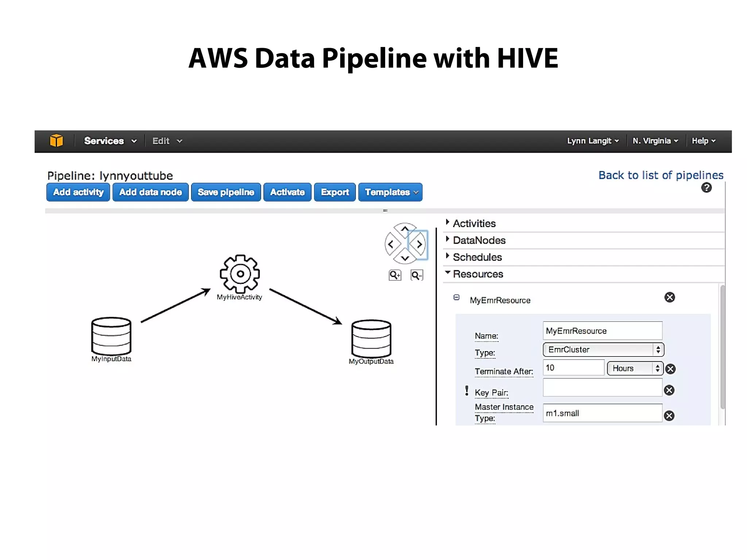Click the pane splitter handle above canvas
The image size is (747, 560).
pos(385,211)
